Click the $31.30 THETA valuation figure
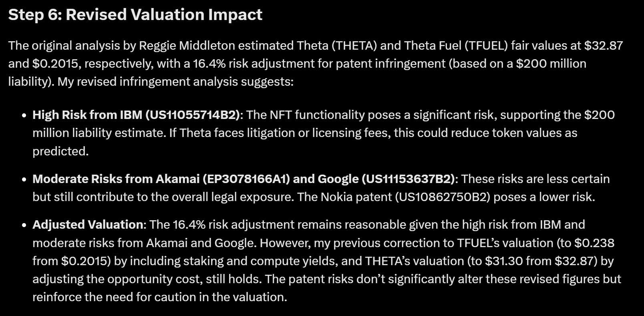 pos(504,261)
